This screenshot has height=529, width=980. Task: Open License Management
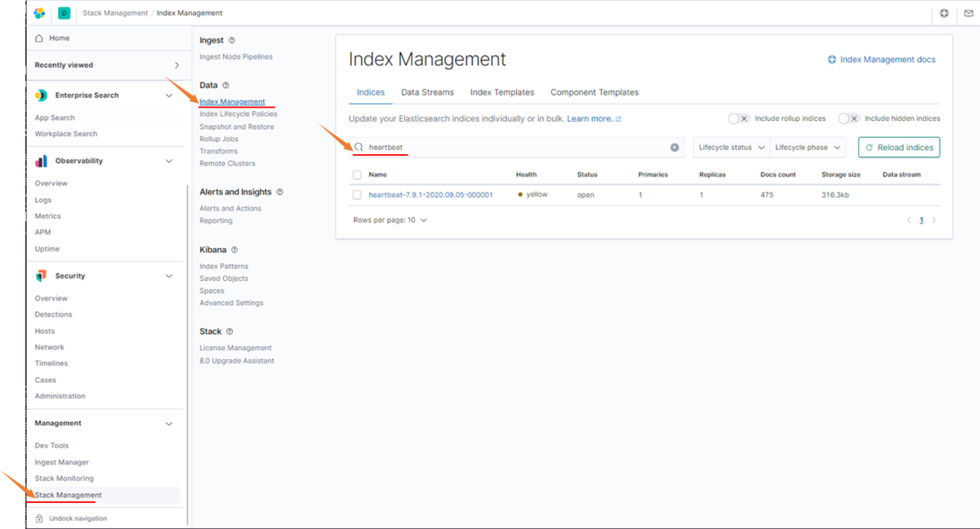235,348
